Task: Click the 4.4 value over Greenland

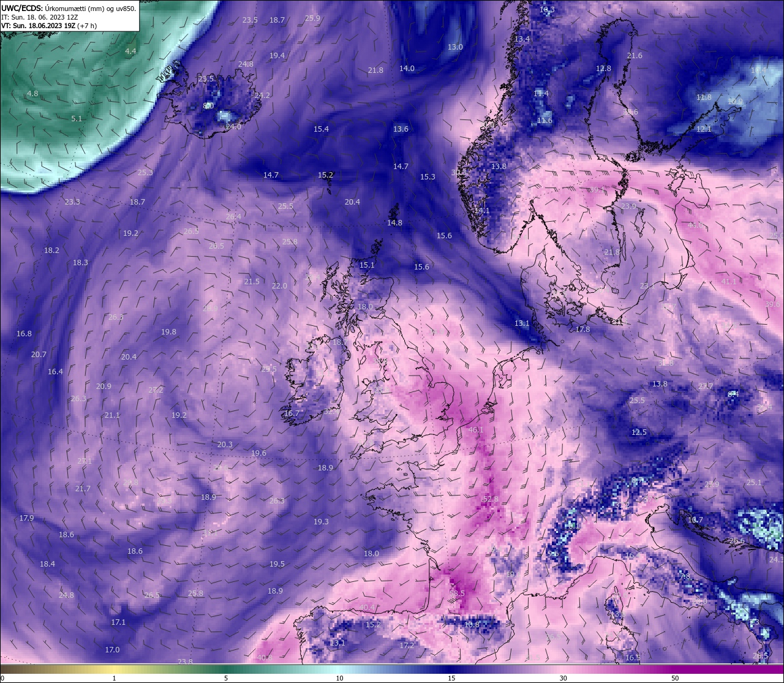Action: (x=130, y=51)
